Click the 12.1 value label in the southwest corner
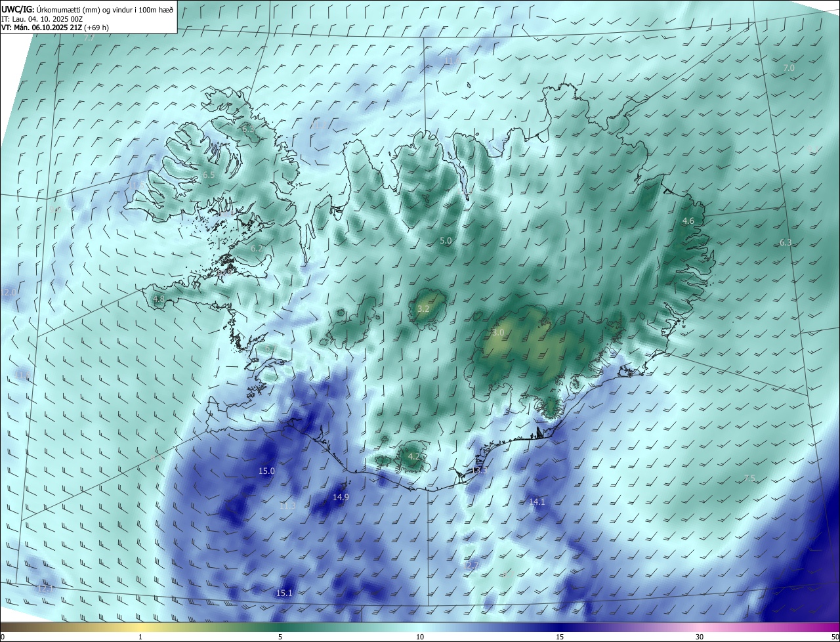 [45, 589]
